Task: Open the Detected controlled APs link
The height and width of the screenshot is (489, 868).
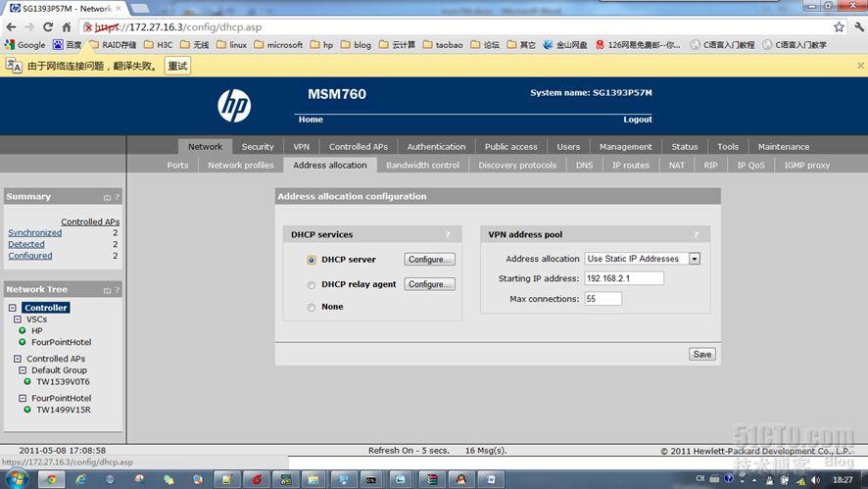Action: (x=26, y=244)
